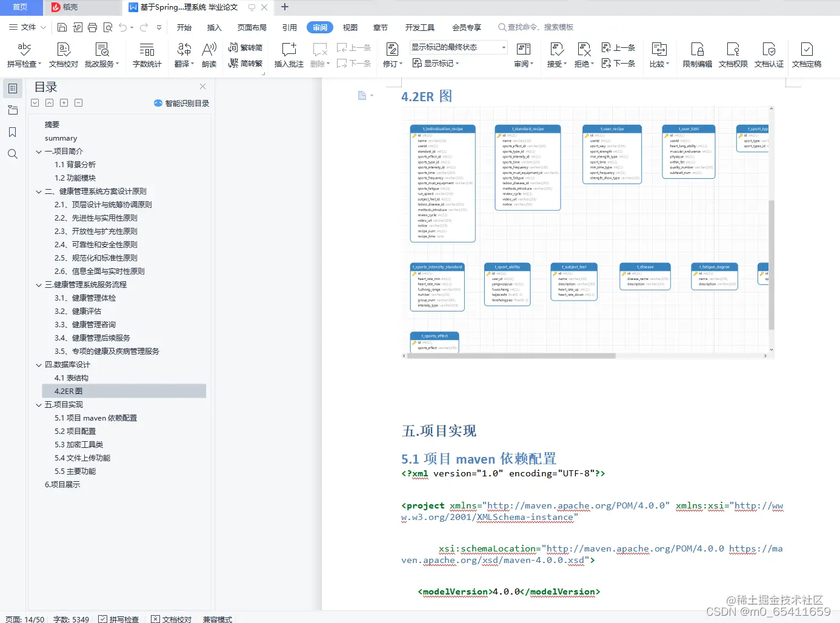
Task: Open the 文件 menu dropdown
Action: [x=27, y=27]
